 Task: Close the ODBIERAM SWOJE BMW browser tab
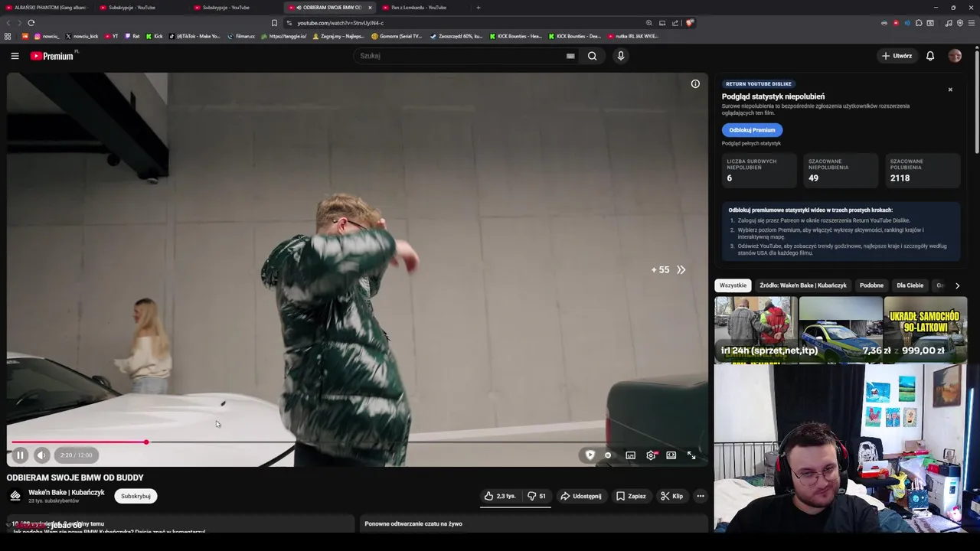point(370,8)
